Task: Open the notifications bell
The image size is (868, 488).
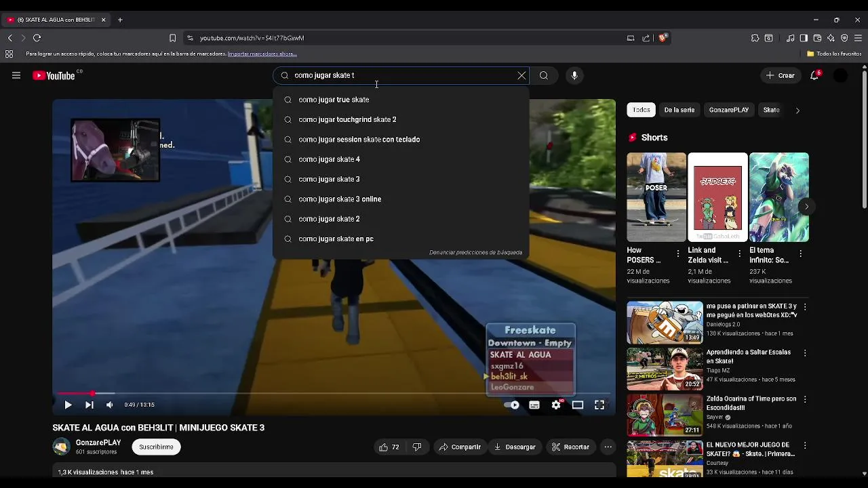Action: (x=814, y=76)
